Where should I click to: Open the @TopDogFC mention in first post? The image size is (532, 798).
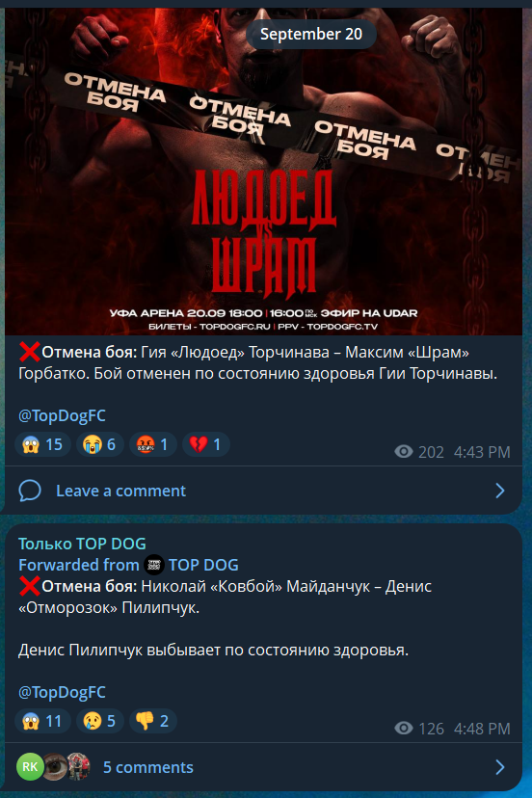coord(62,415)
